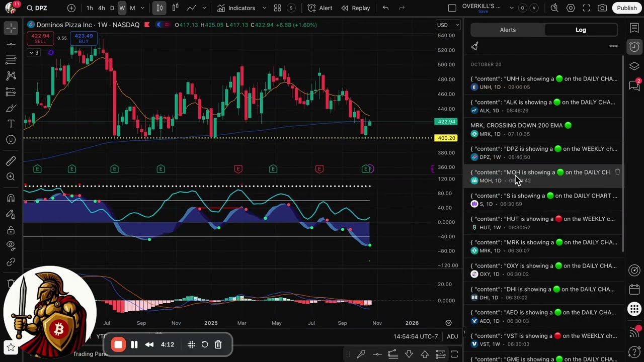
Task: Clear the alert log with broom icon
Action: 474,46
